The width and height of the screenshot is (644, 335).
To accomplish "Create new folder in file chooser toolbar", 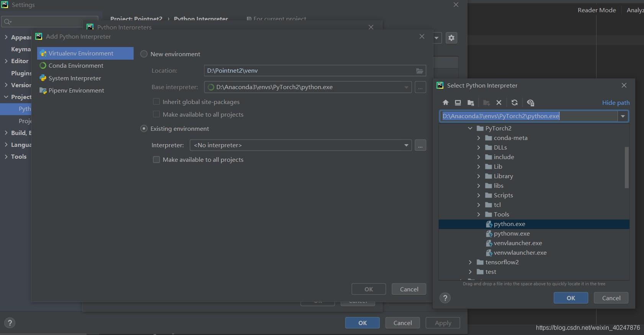I will pos(487,102).
